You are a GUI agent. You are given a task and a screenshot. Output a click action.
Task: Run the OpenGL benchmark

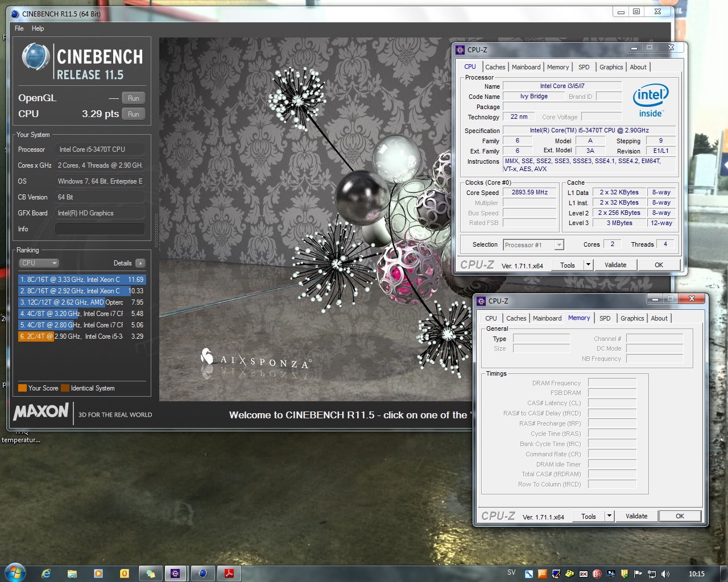click(x=134, y=98)
